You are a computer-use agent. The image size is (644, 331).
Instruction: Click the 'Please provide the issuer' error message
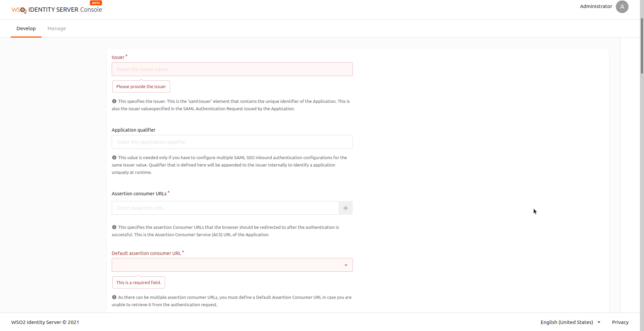click(141, 86)
